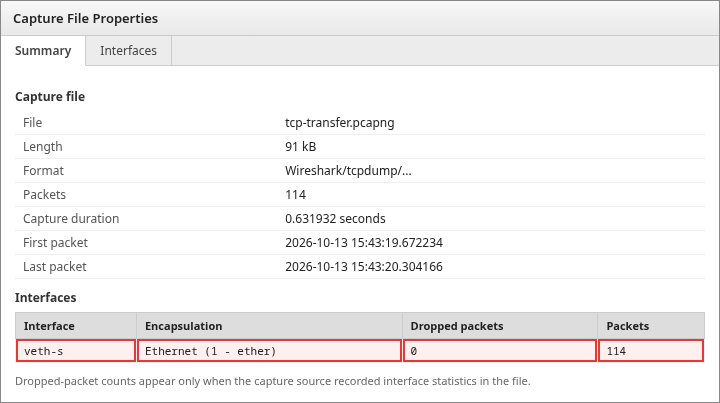Viewport: 720px width, 403px height.
Task: Select the file name tcp-transfer.pcapng
Action: (340, 123)
